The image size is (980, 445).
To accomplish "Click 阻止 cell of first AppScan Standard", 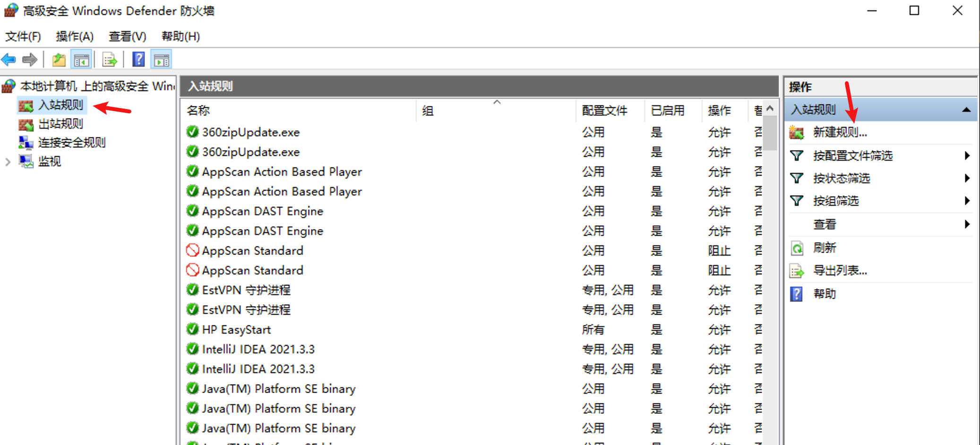I will [x=720, y=250].
